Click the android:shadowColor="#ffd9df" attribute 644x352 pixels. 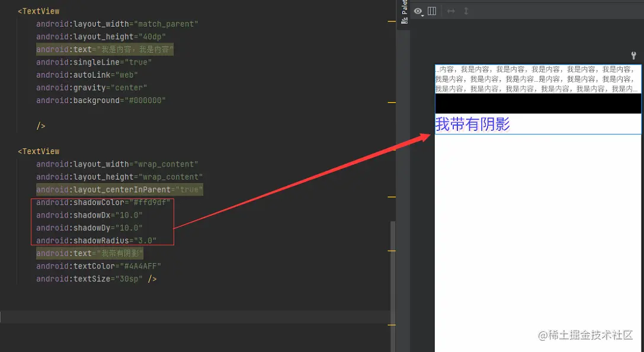pos(103,203)
